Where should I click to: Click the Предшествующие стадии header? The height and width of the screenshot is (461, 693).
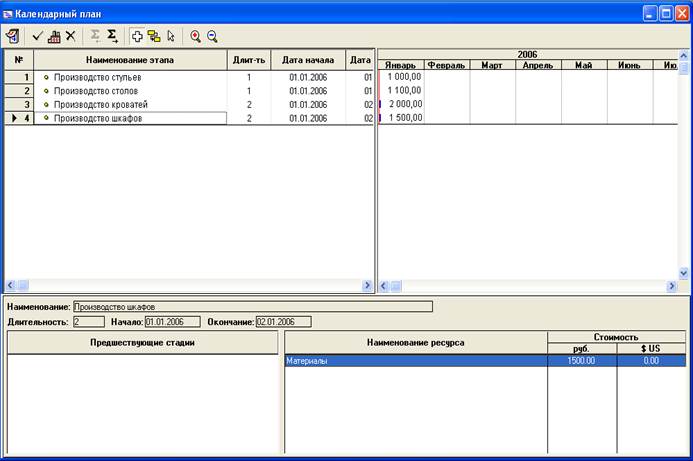(142, 343)
